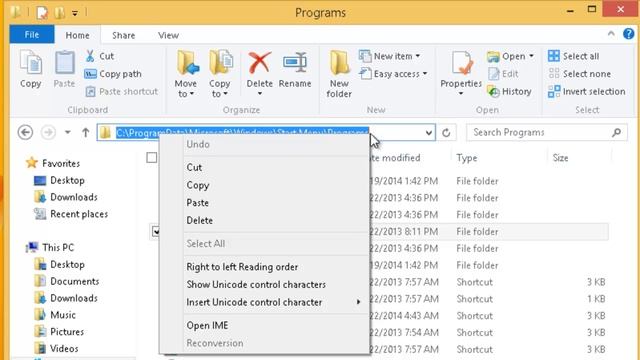The height and width of the screenshot is (360, 640).
Task: Collapse the ribbon with the chevron
Action: coord(611,34)
